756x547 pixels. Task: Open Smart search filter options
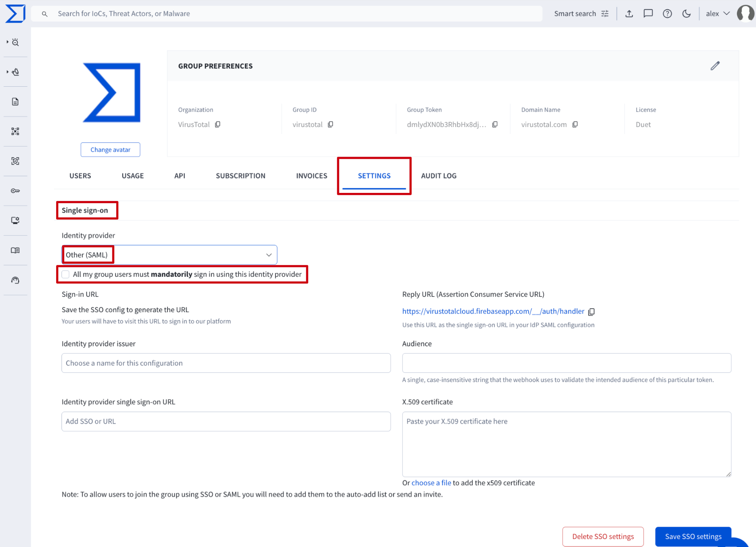[x=581, y=14]
